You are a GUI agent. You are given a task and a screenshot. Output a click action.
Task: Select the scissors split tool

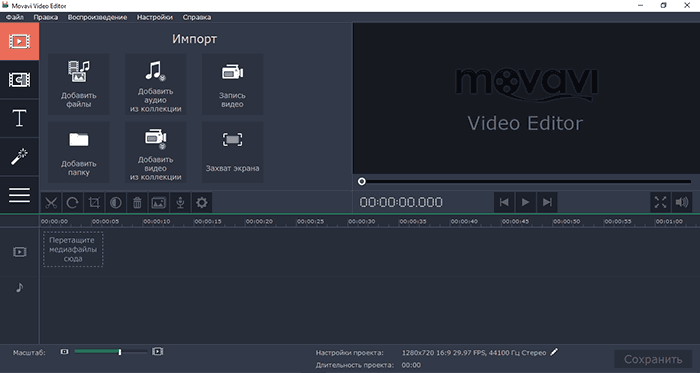pyautogui.click(x=51, y=203)
